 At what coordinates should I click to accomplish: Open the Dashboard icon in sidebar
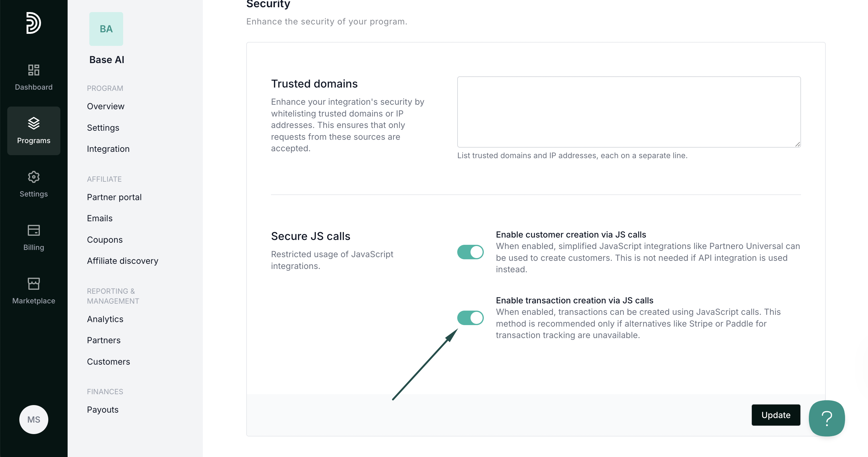(34, 70)
